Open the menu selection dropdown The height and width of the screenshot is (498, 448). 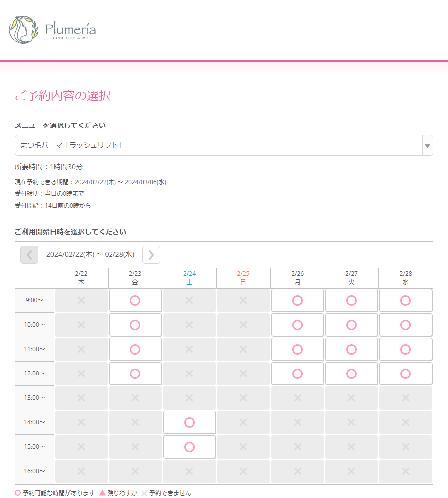(x=427, y=145)
